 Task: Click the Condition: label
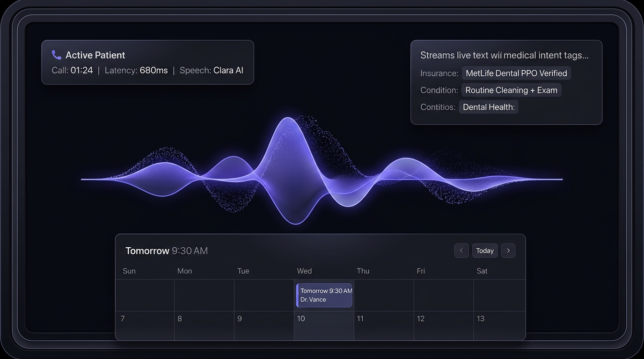(x=439, y=90)
